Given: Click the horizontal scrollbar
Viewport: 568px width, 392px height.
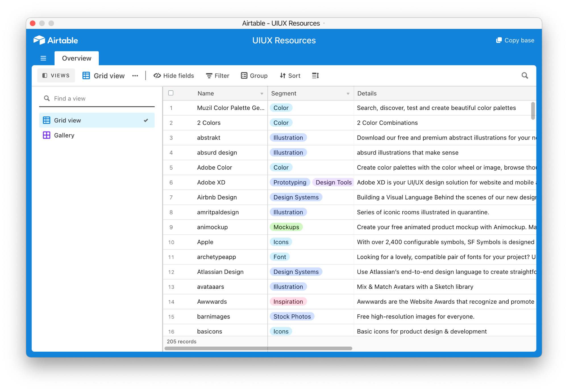Looking at the screenshot, I should click(258, 348).
